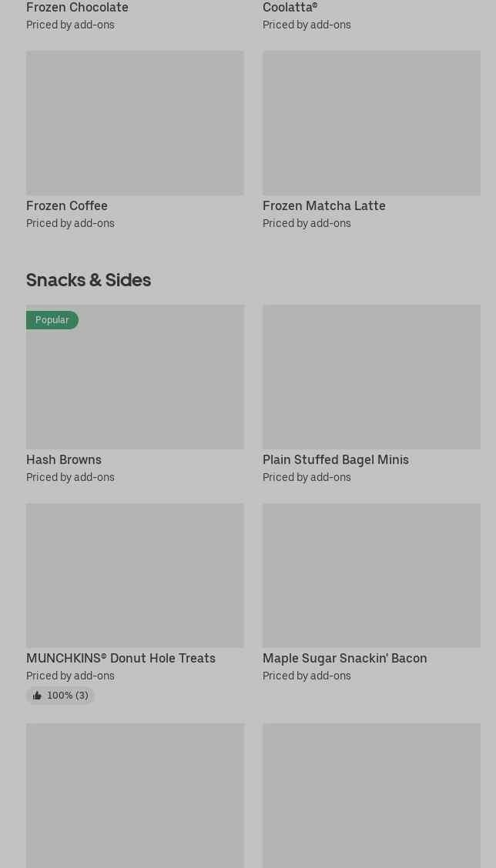496x868 pixels.
Task: Select the Plain Stuffed Bagel Minis image
Action: pos(371,377)
